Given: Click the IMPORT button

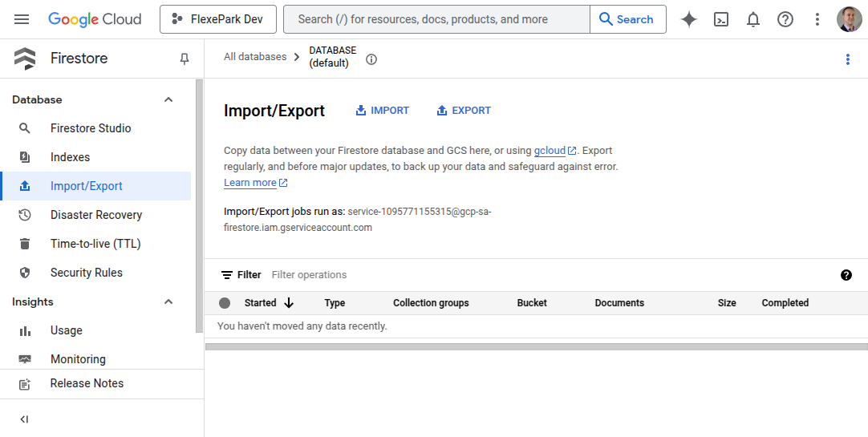Looking at the screenshot, I should pos(383,111).
